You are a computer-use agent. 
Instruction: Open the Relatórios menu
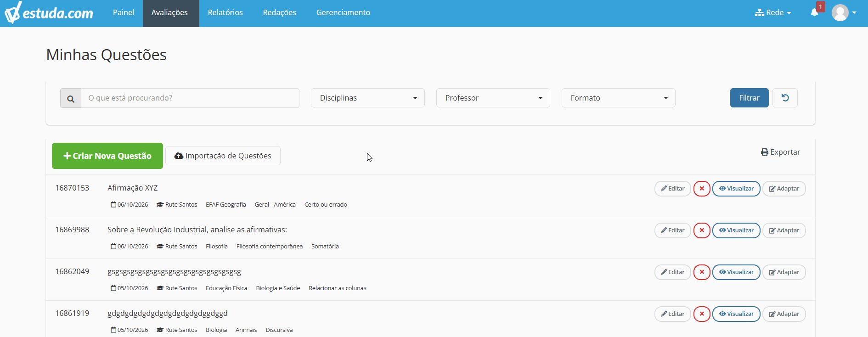[x=225, y=13]
